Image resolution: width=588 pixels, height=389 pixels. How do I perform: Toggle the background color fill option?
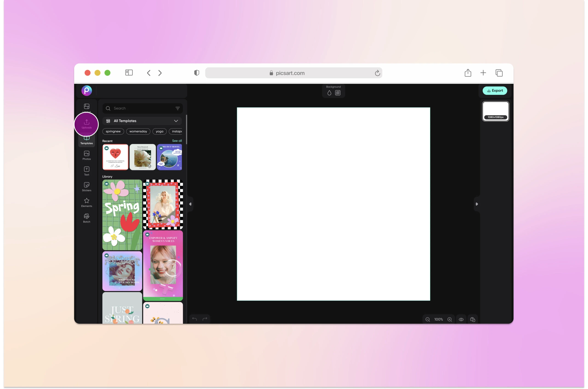[329, 93]
